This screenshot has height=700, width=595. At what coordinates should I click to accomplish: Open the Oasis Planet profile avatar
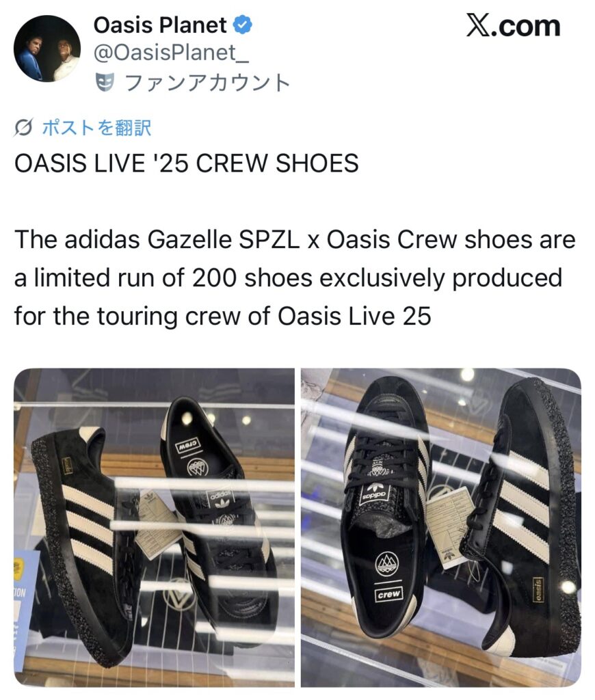[47, 49]
